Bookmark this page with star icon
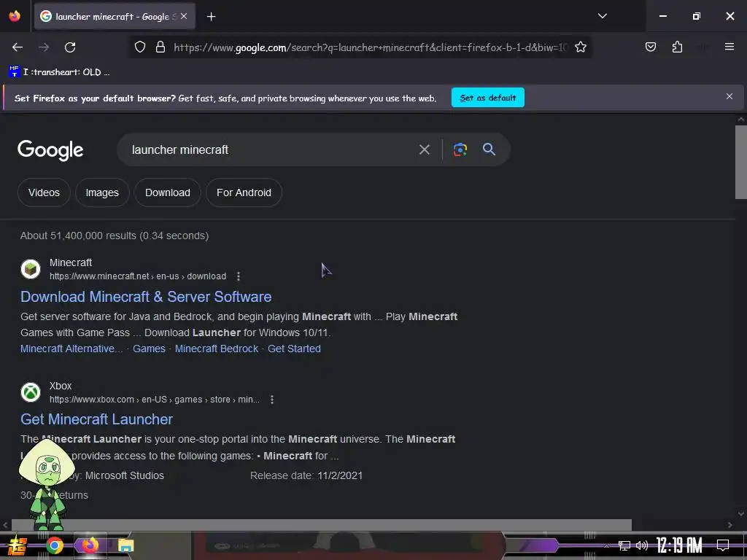This screenshot has width=747, height=560. pos(580,47)
